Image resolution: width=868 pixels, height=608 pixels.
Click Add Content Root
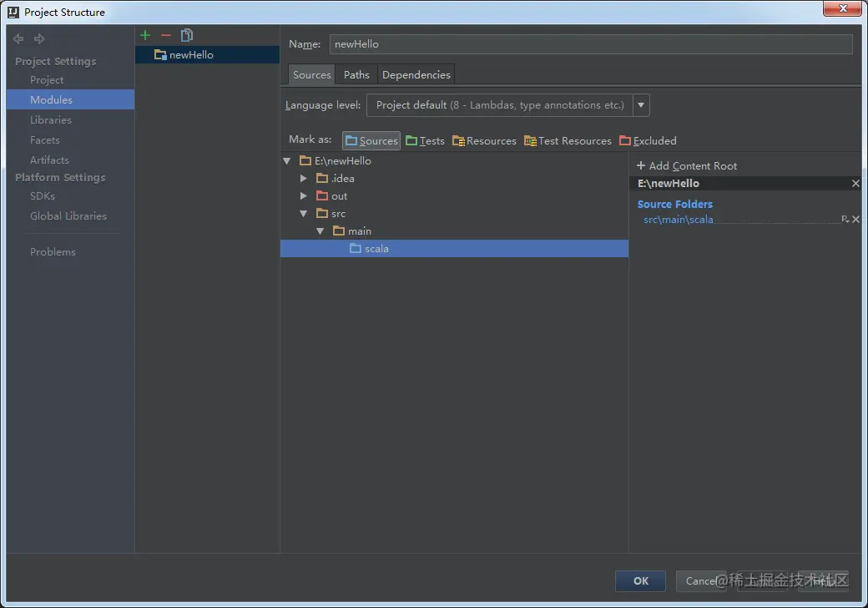coord(687,165)
